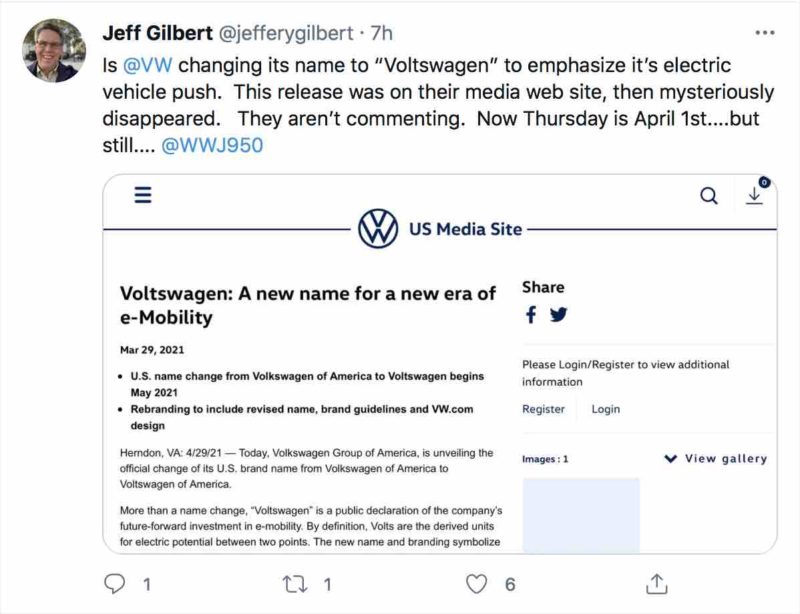Like the tweet with the heart icon
The height and width of the screenshot is (614, 800).
click(x=478, y=583)
